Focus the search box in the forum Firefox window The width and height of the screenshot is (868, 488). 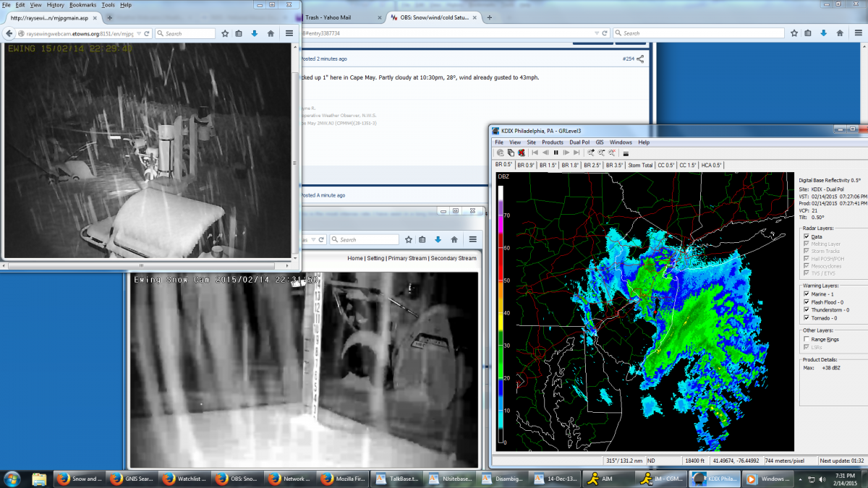pyautogui.click(x=699, y=33)
